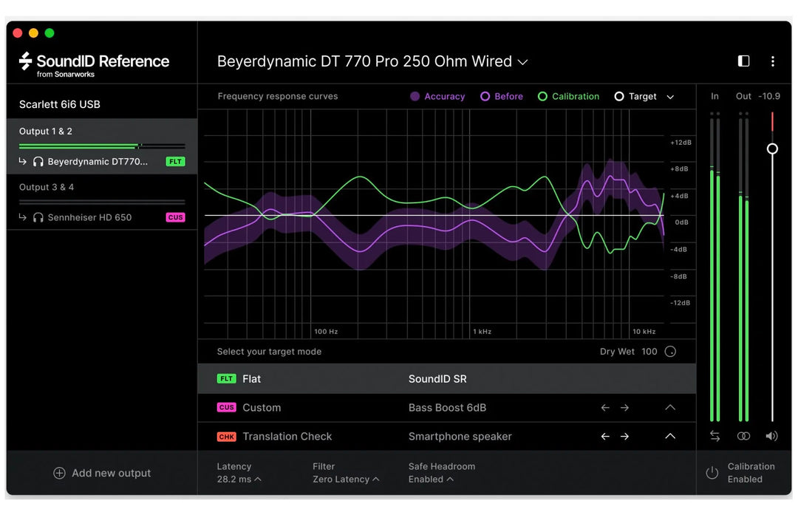Open the three-dot more options menu
The width and height of the screenshot is (798, 532).
[773, 61]
